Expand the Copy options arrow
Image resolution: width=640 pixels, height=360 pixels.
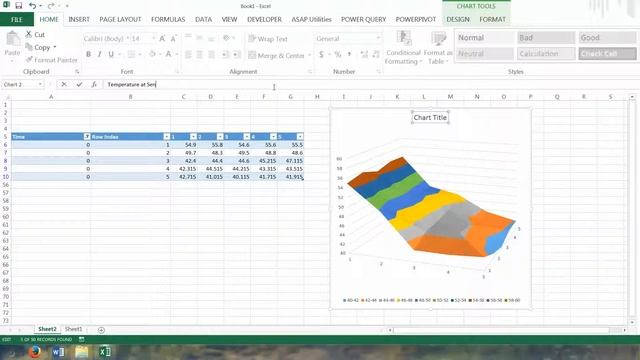55,47
